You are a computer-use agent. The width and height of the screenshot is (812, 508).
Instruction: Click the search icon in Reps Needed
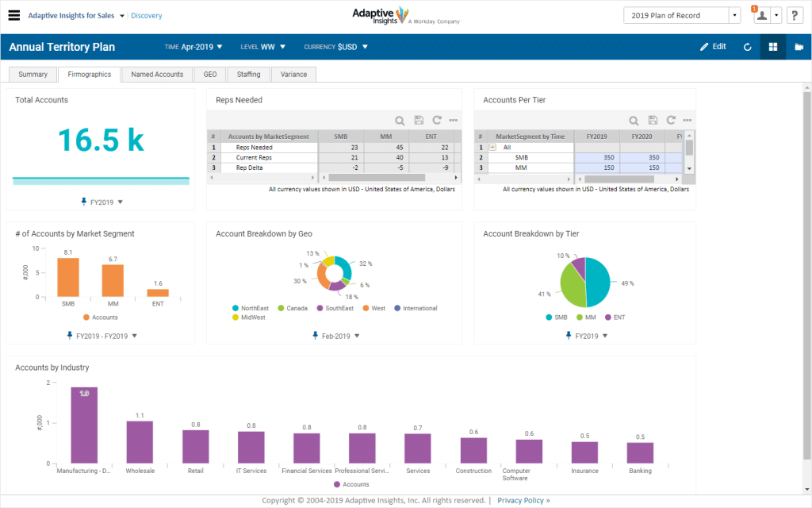pos(400,121)
